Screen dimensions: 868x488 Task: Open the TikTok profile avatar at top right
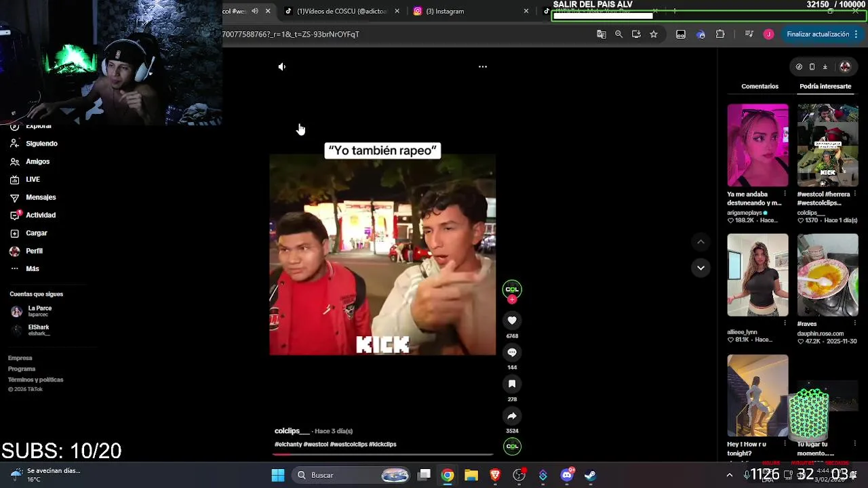tap(845, 66)
